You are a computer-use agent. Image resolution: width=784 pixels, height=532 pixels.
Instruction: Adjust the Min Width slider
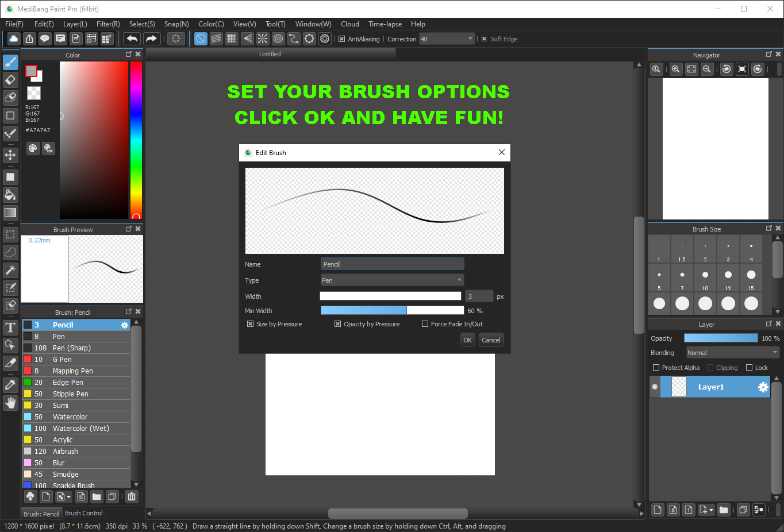click(392, 310)
